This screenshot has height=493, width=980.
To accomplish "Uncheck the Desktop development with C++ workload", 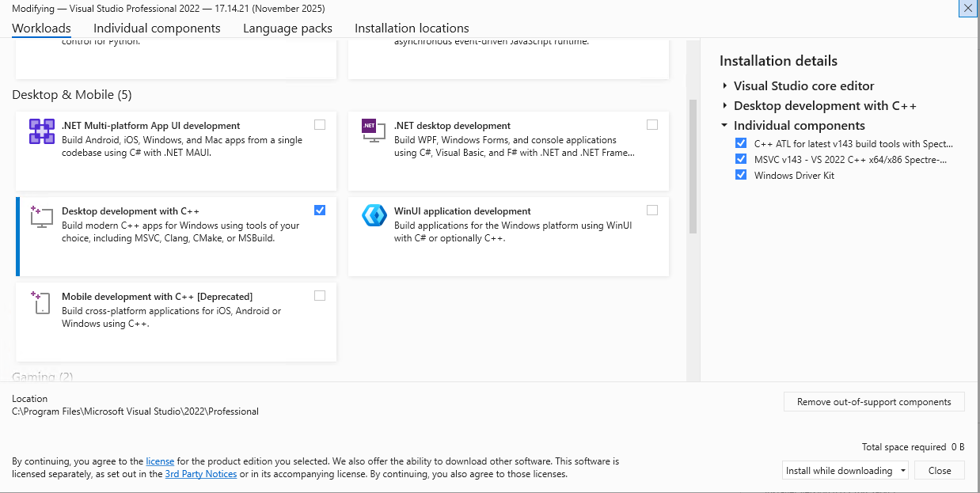I will coord(320,210).
